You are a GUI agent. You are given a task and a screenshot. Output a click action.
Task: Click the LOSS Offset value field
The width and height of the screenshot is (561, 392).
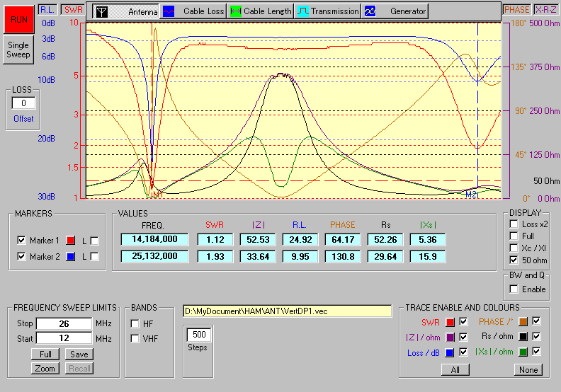point(23,103)
